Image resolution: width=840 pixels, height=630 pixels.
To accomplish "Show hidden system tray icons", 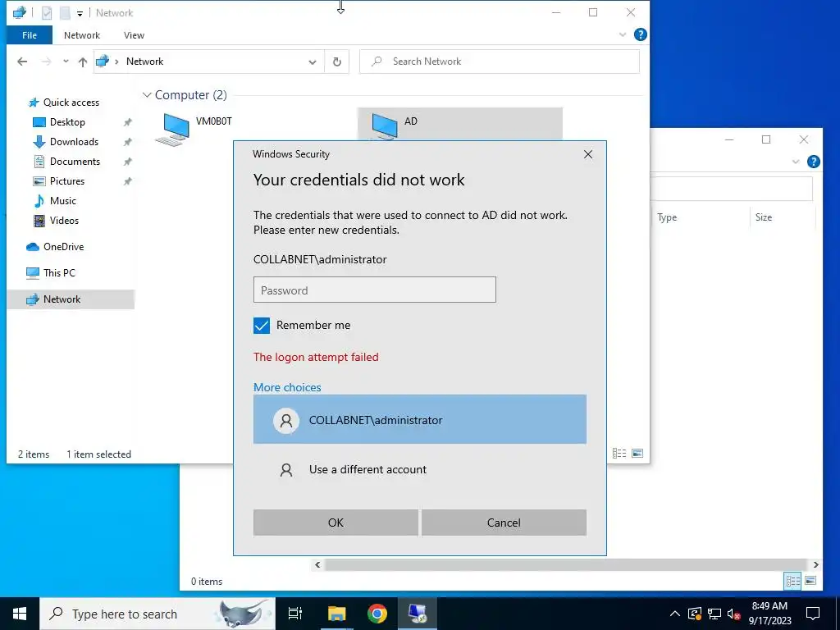I will (x=675, y=614).
